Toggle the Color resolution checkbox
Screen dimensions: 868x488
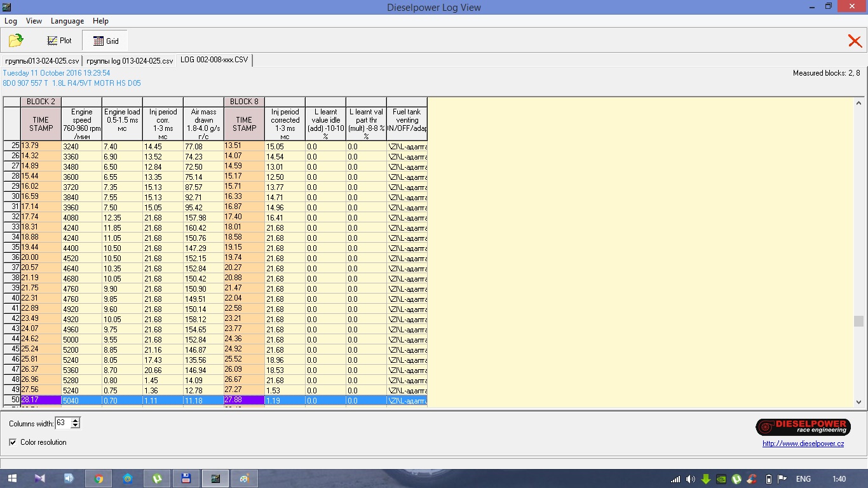coord(13,442)
